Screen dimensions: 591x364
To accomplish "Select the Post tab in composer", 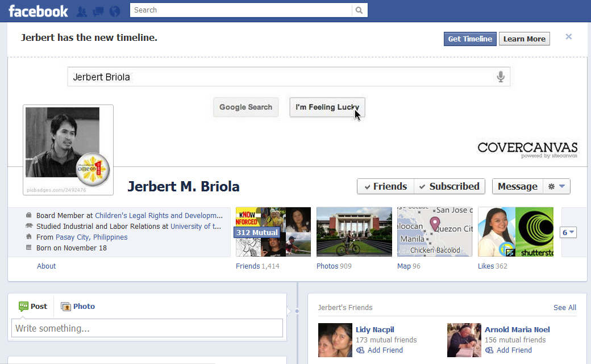I will point(33,306).
